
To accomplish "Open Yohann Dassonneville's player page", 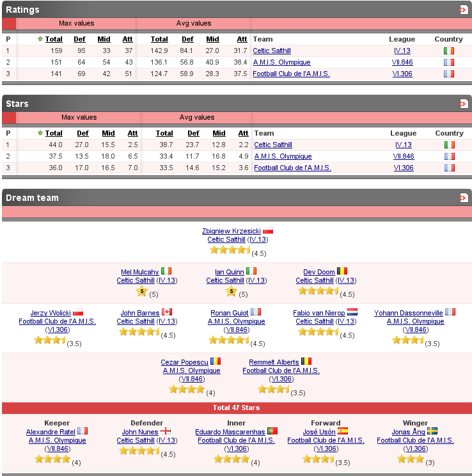I will (408, 313).
